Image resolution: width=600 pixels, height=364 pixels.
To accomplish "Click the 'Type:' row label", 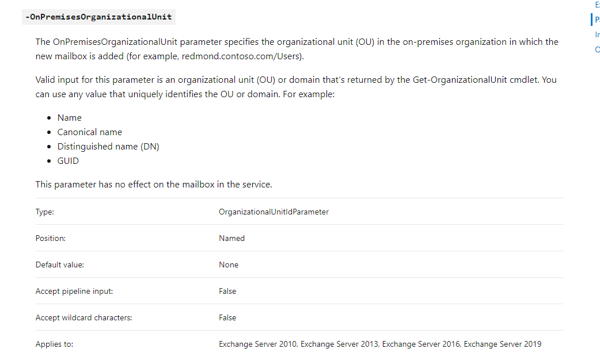I will pos(45,212).
